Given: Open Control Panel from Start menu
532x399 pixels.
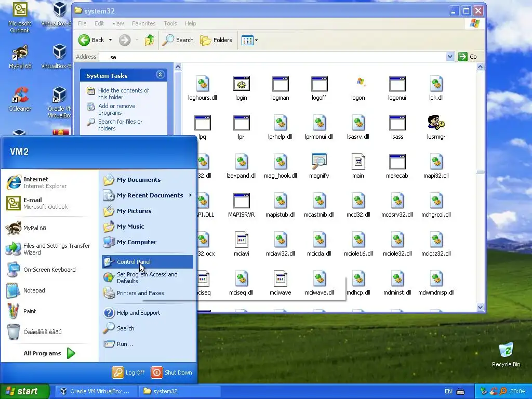Looking at the screenshot, I should (x=147, y=262).
